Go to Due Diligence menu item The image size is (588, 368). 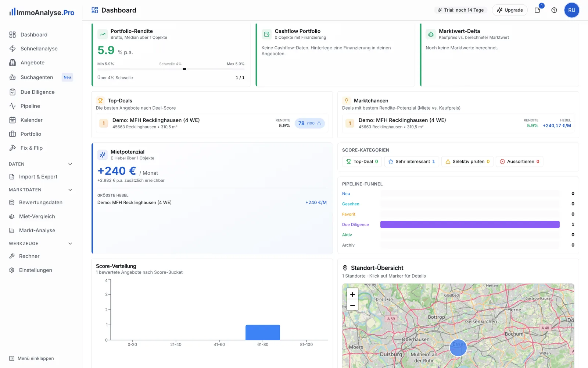coord(41,92)
